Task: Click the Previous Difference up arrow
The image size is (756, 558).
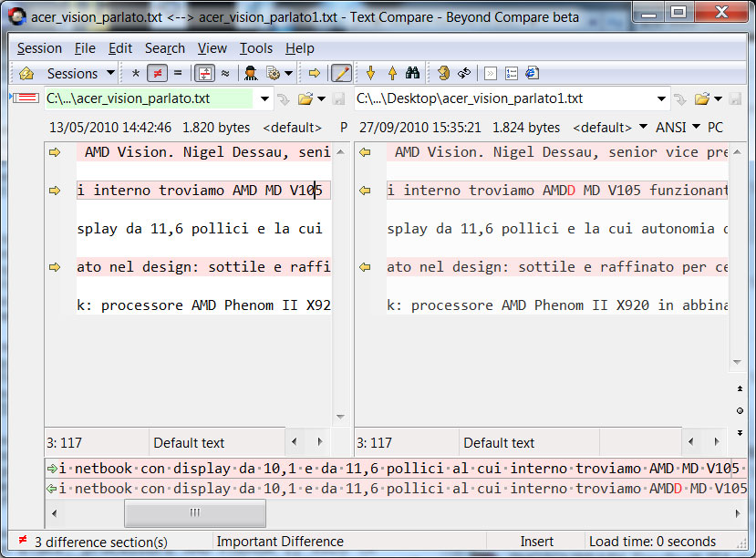Action: click(x=391, y=73)
